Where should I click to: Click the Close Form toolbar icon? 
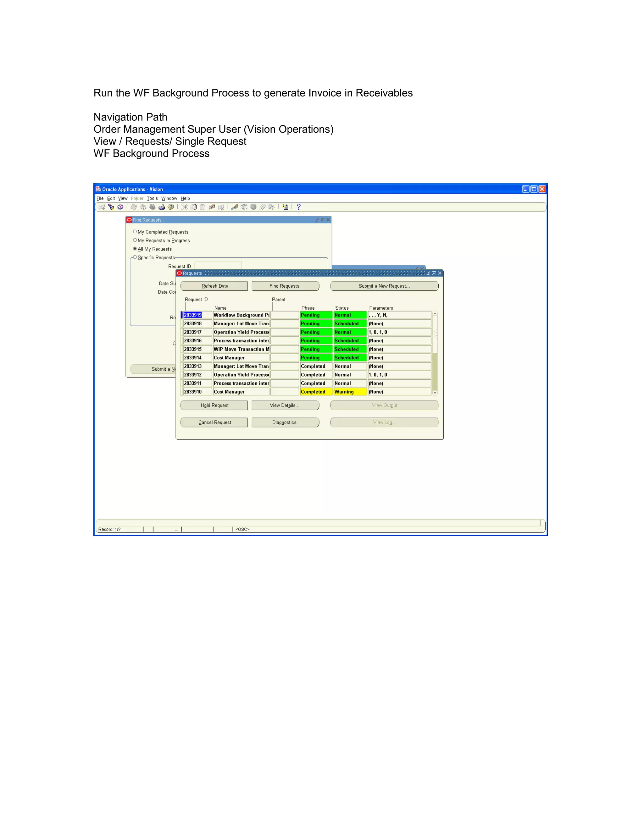170,207
